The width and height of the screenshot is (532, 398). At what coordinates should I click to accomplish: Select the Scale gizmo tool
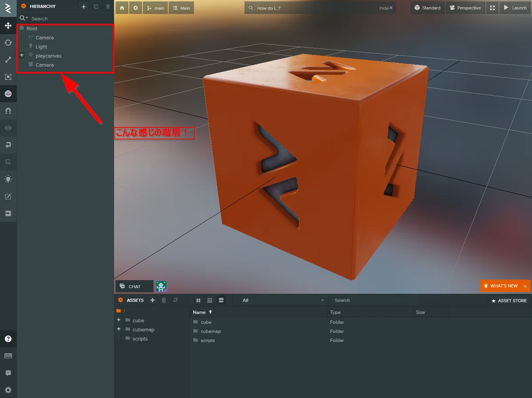[x=8, y=59]
